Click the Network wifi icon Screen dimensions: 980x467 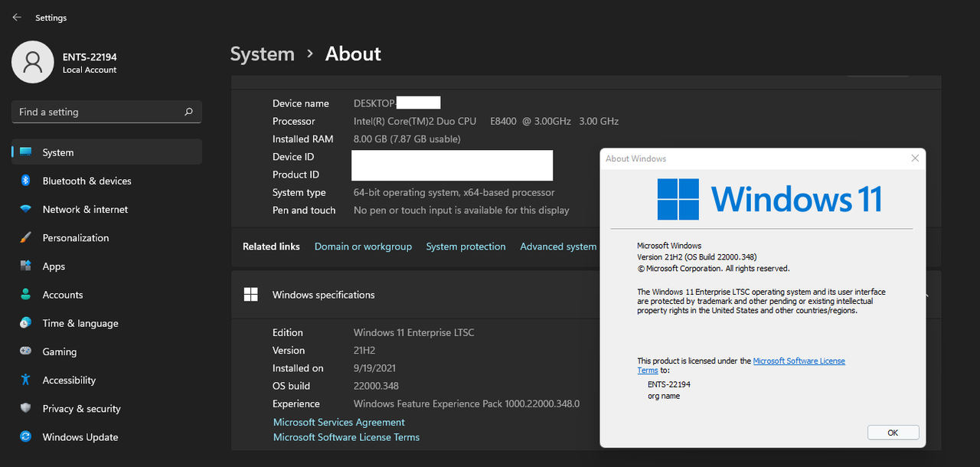[26, 209]
